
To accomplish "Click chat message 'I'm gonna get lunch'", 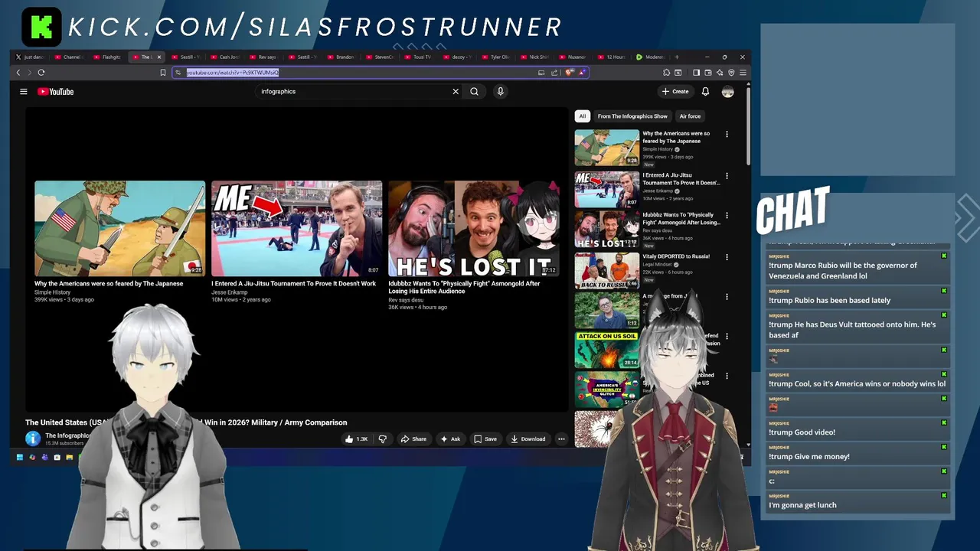I will pos(802,505).
